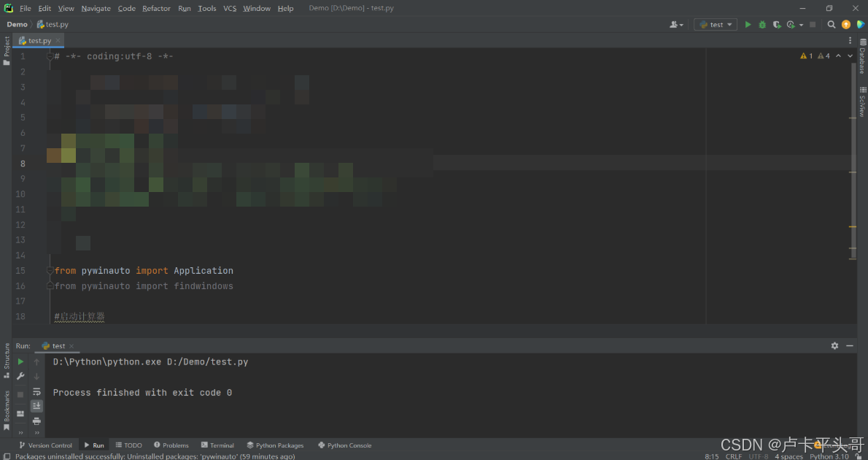Click the editor vertical scrollbar thumb

tap(853, 160)
